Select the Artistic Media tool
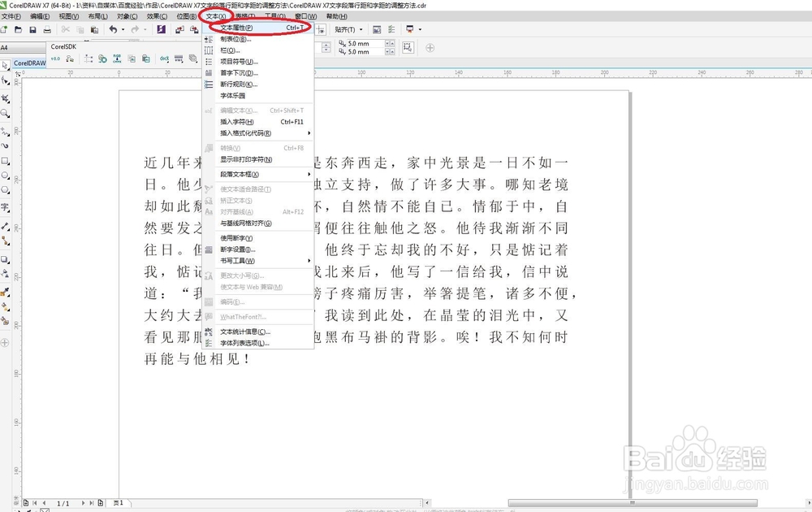Viewport: 812px width, 512px height. [x=5, y=145]
